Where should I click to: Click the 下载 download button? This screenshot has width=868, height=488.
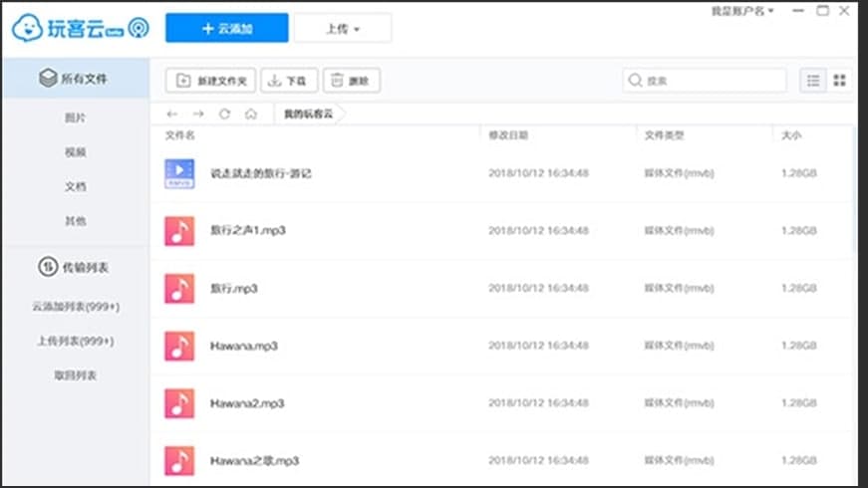point(289,81)
